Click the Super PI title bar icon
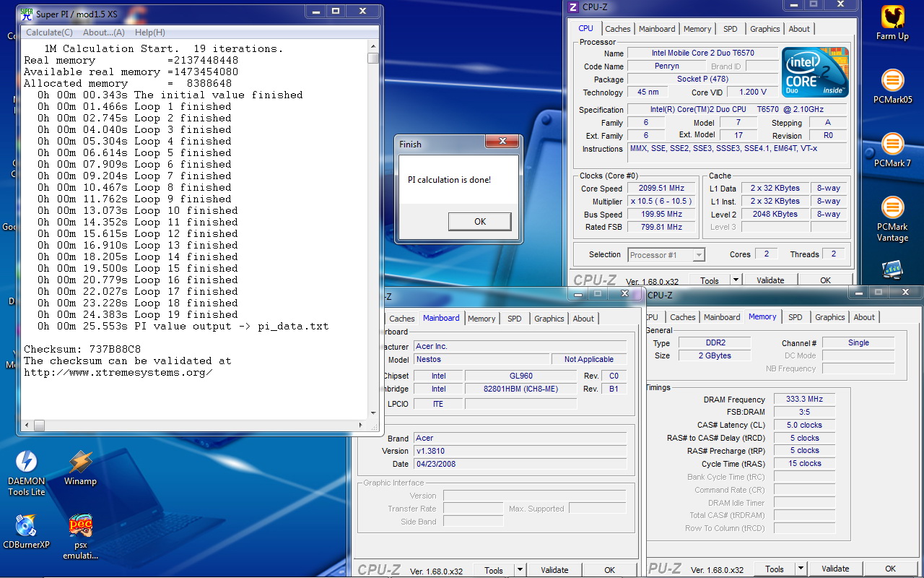 click(x=27, y=14)
